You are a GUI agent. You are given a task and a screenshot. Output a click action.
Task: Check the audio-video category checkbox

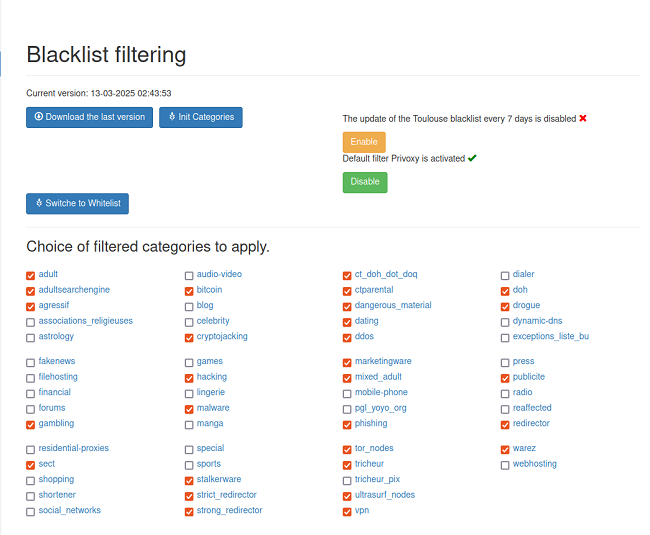189,275
